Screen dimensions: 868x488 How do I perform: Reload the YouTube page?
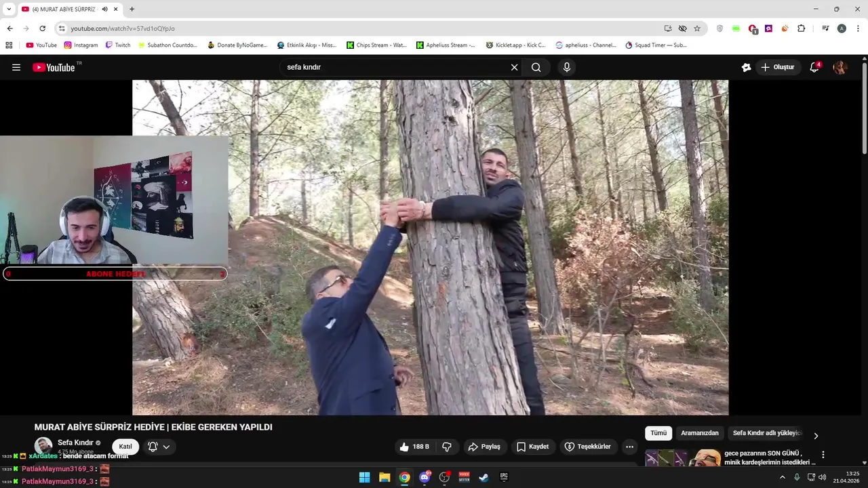coord(42,28)
